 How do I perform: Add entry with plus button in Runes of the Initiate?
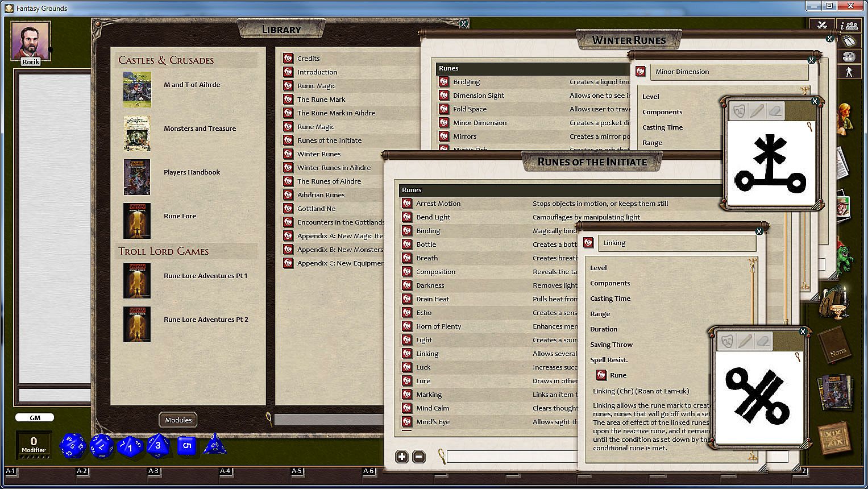(x=402, y=456)
